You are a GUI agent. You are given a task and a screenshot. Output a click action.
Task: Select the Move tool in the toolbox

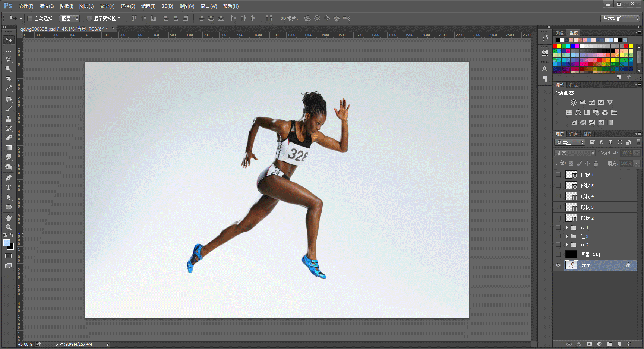[9, 40]
